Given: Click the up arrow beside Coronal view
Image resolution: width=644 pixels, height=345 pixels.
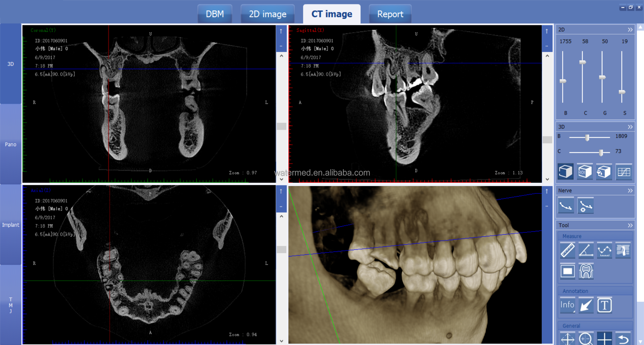Looking at the screenshot, I should [x=281, y=31].
